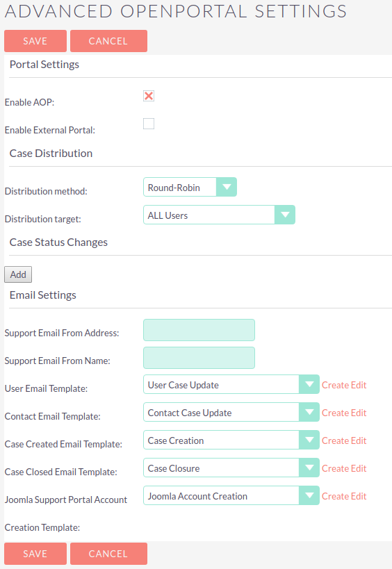
Task: Click the bottom CANCEL button
Action: click(108, 554)
